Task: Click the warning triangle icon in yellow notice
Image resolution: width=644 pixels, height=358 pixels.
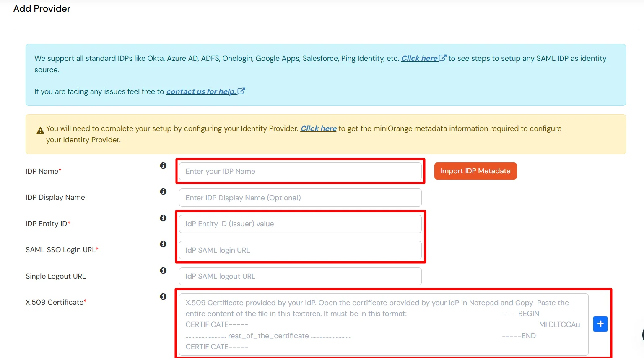Action: (x=40, y=131)
